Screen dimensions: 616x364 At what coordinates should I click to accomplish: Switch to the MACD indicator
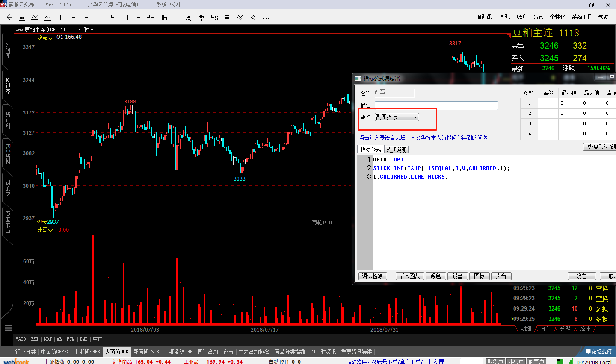[x=21, y=339]
